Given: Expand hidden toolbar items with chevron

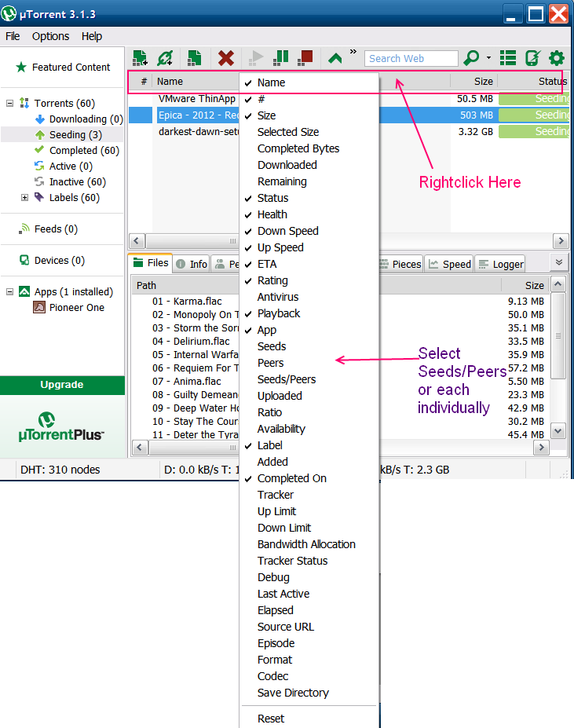Looking at the screenshot, I should point(353,52).
